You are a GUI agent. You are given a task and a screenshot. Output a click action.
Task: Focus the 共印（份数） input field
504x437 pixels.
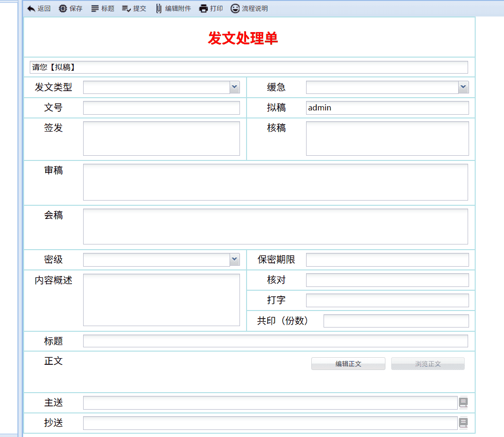point(396,321)
